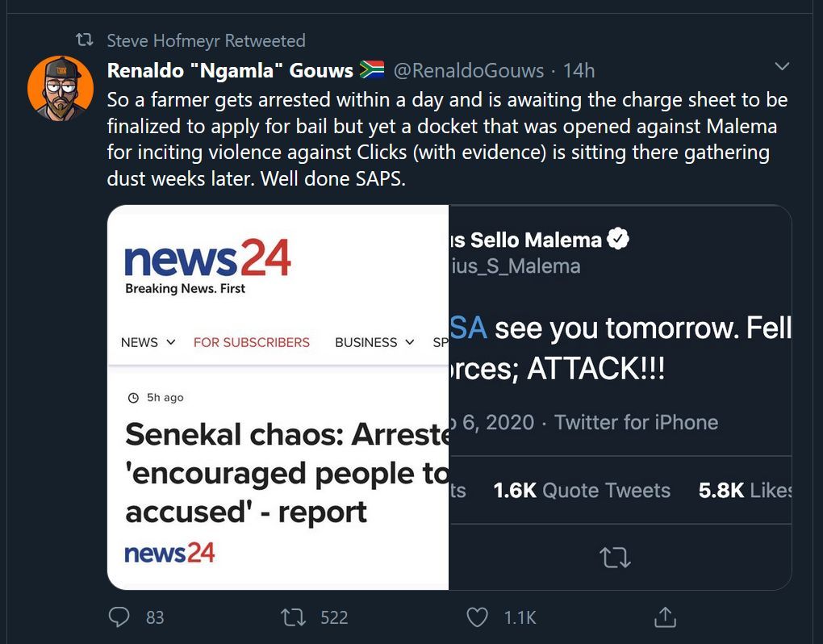
Task: Retweet Renaldo Gouws' tweet
Action: point(292,617)
